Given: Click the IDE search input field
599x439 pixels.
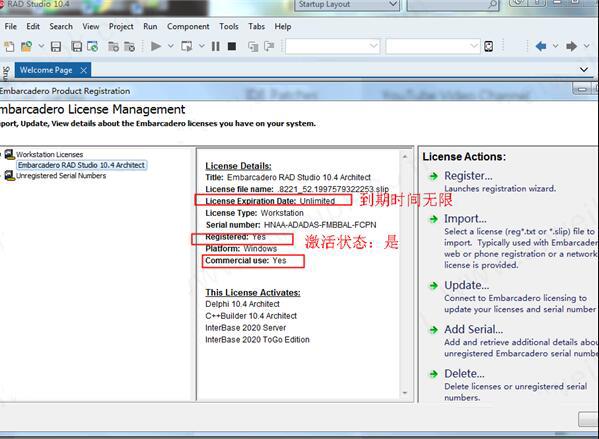Looking at the screenshot, I should 447,5.
